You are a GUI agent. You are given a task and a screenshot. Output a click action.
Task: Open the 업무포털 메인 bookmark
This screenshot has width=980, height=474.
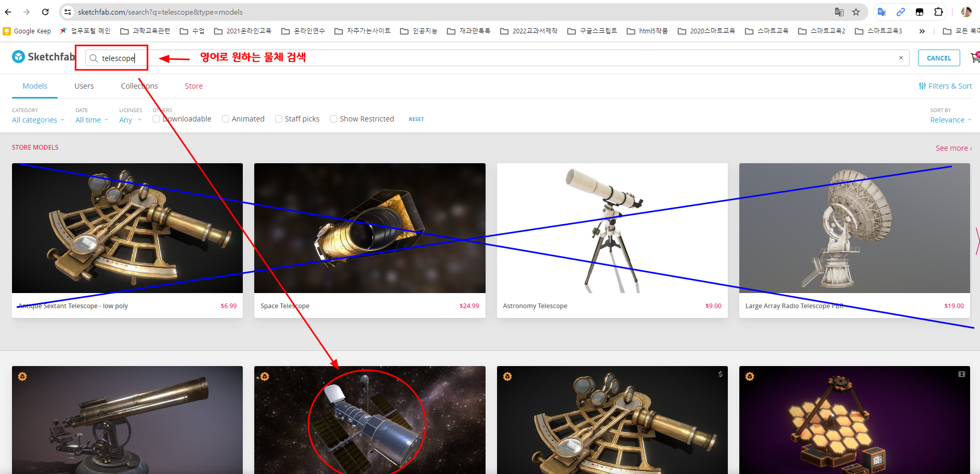point(85,31)
